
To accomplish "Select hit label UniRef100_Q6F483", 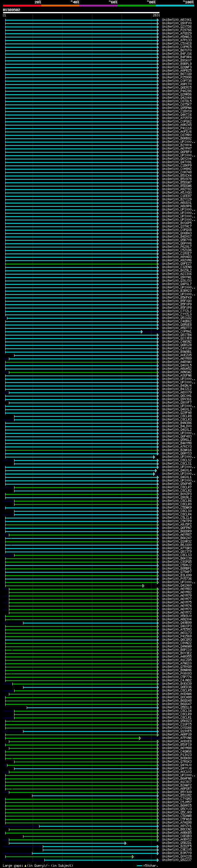I will [177, 436].
